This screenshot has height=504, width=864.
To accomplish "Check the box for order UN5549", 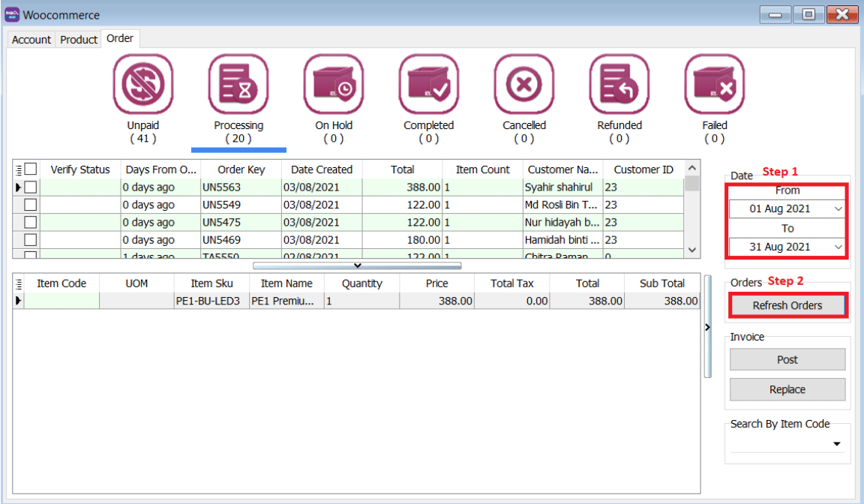I will click(31, 205).
